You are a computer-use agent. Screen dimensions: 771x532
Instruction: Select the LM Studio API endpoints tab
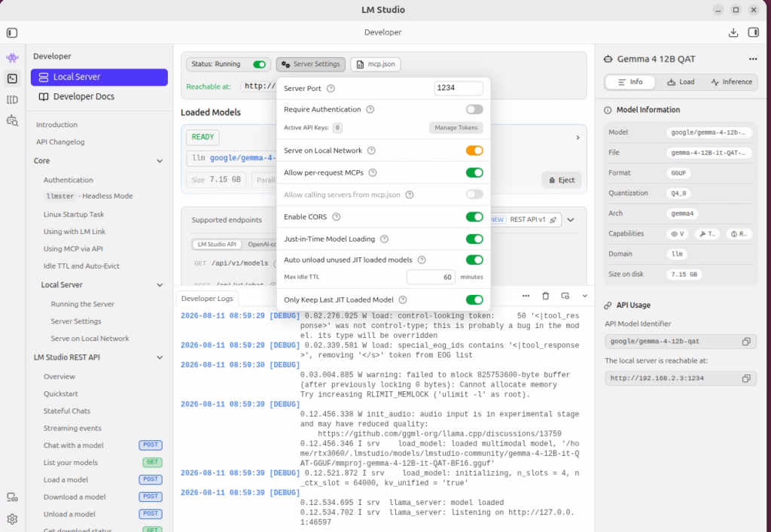click(217, 244)
